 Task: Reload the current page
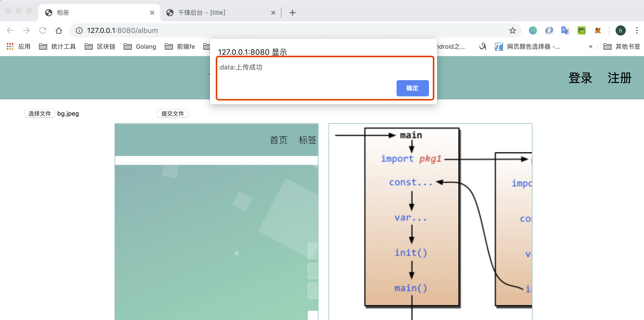(x=43, y=30)
